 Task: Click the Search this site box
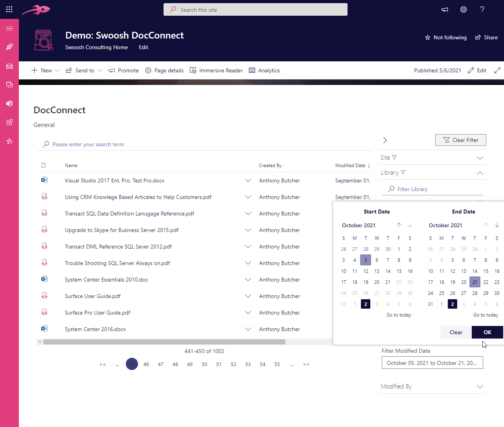[x=256, y=9]
